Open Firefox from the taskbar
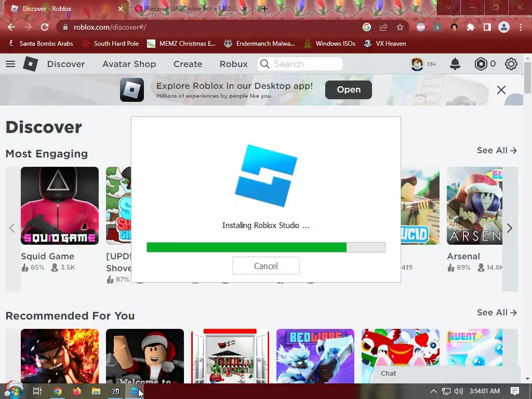The height and width of the screenshot is (399, 532). (77, 391)
